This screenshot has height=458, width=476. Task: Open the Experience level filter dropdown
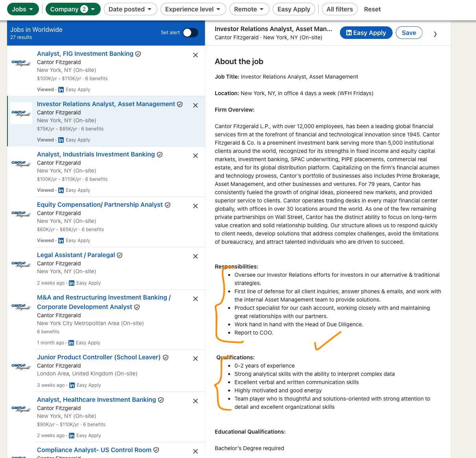[x=193, y=9]
